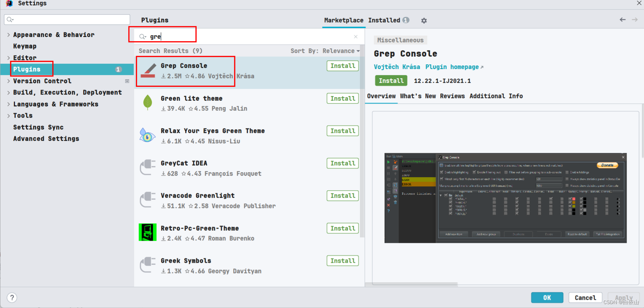Click the Grep Console plugin icon

pyautogui.click(x=148, y=70)
